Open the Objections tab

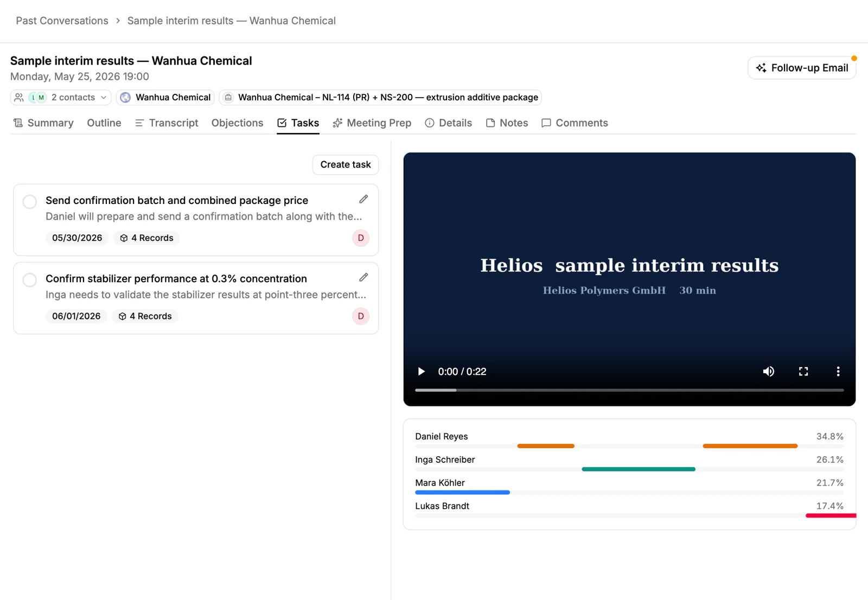click(x=237, y=123)
